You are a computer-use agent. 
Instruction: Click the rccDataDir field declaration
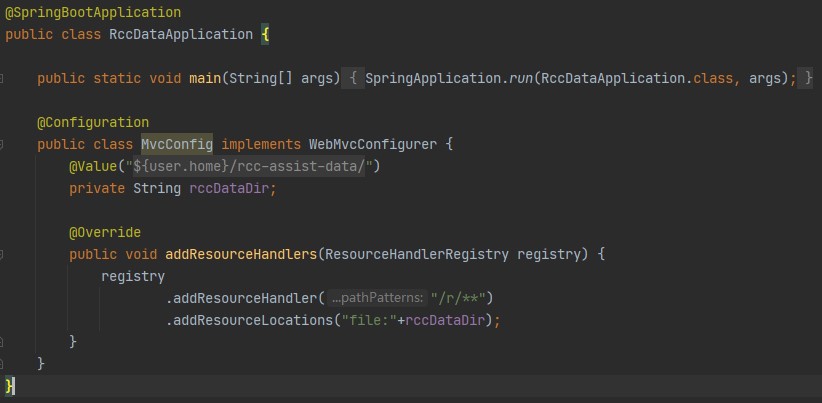pos(230,188)
